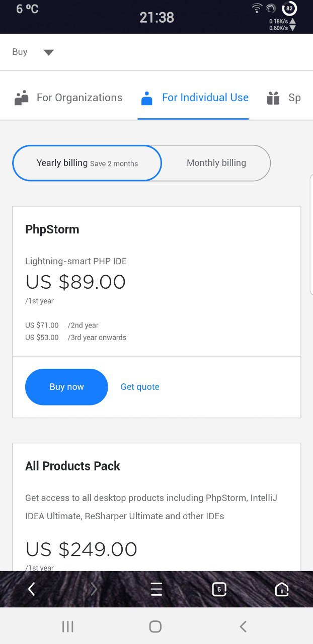
Task: Tap the gift box icon tab
Action: tap(273, 98)
